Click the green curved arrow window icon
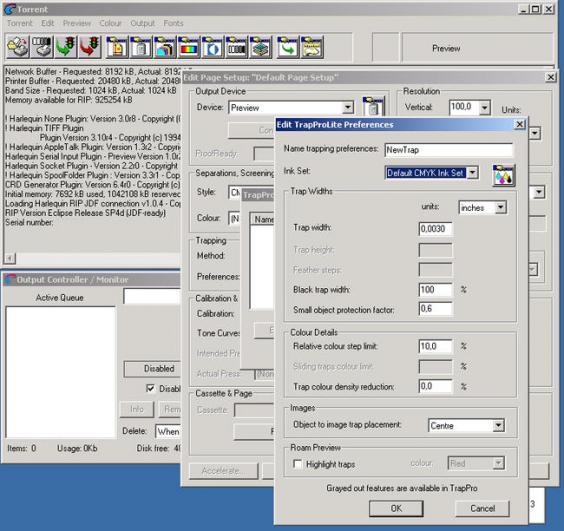The image size is (564, 531). [x=288, y=47]
